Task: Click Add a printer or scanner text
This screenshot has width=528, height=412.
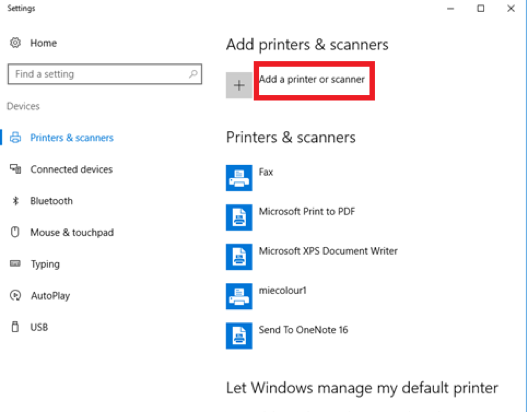Action: [x=312, y=79]
